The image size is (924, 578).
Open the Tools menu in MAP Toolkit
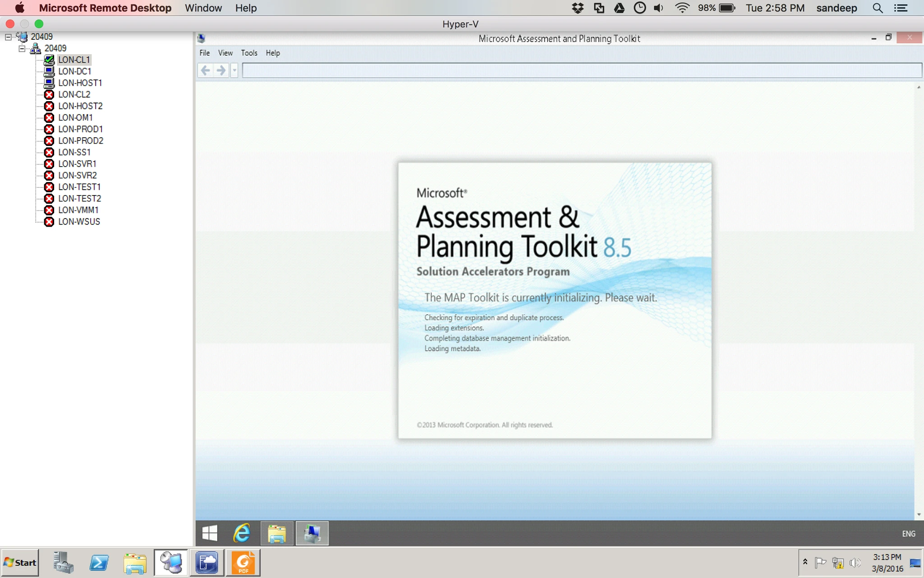coord(249,53)
